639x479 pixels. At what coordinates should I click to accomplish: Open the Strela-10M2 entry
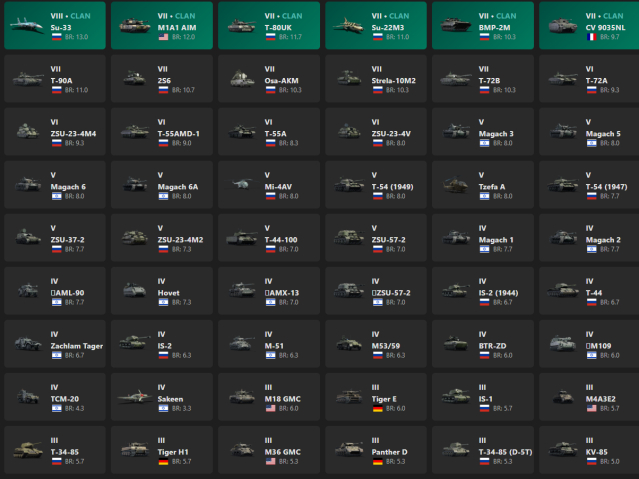(x=374, y=78)
